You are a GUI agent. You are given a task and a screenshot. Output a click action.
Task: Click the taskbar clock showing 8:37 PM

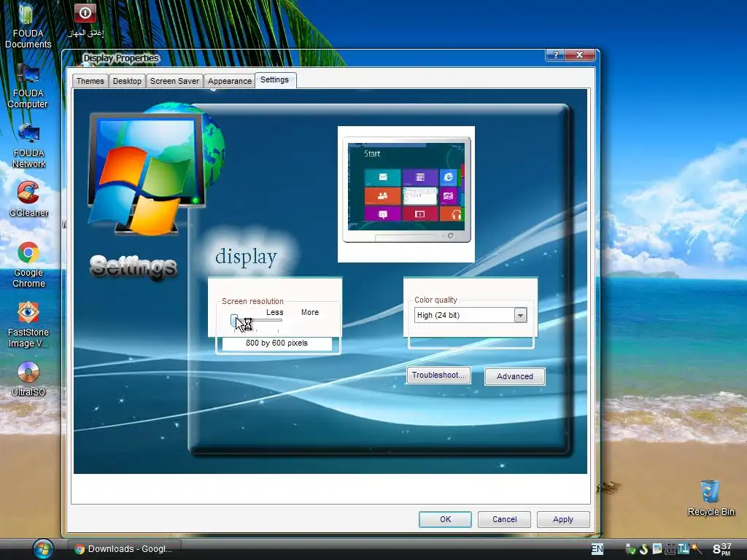pos(722,549)
